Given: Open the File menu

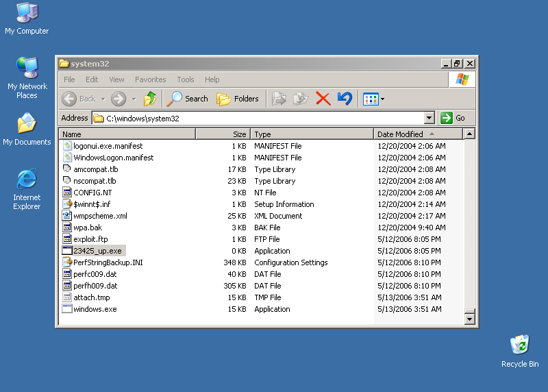Looking at the screenshot, I should pyautogui.click(x=69, y=79).
